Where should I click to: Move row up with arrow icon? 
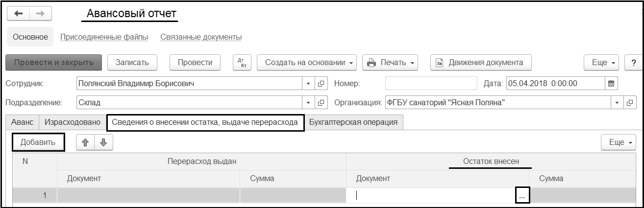point(84,142)
